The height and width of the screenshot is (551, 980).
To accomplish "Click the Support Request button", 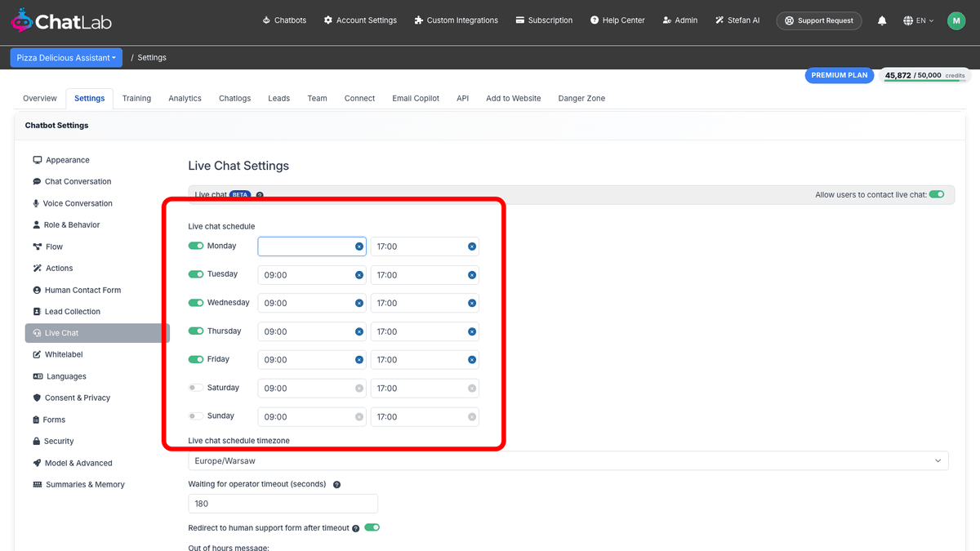I will [819, 20].
